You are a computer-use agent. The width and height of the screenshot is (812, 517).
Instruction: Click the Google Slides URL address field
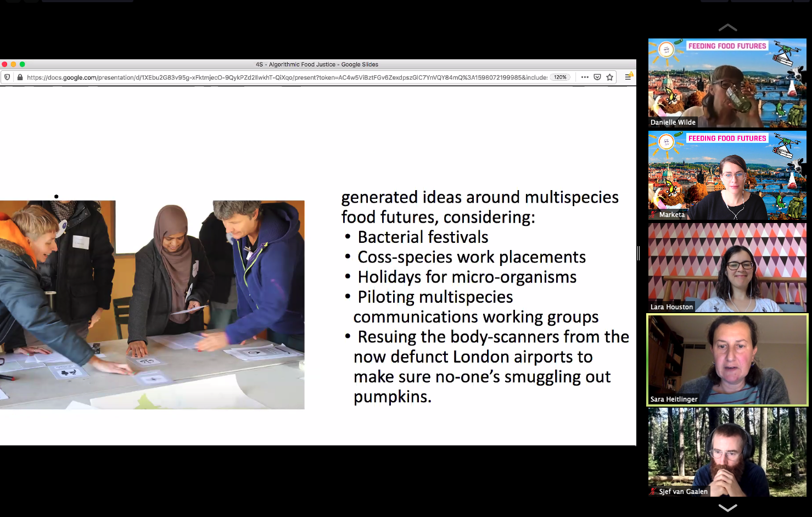coord(287,77)
